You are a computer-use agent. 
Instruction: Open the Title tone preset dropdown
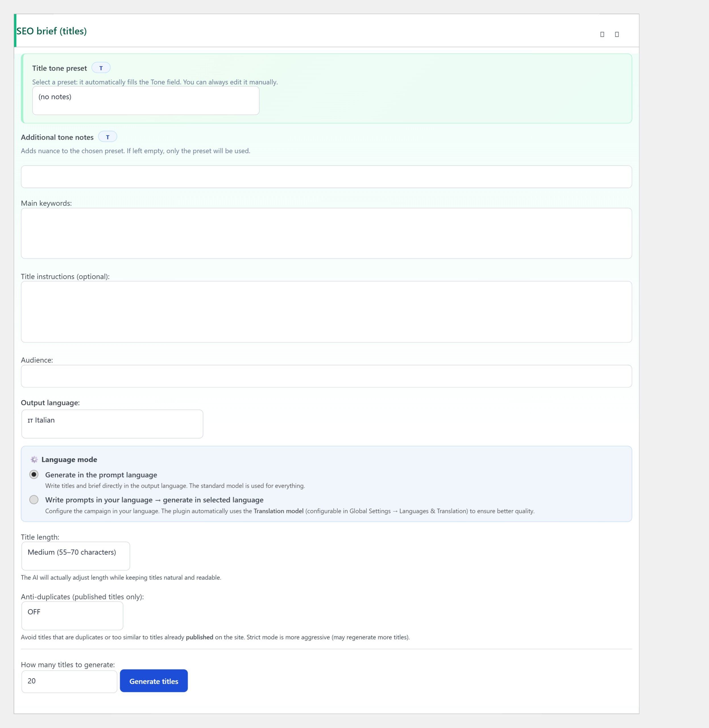pyautogui.click(x=146, y=101)
